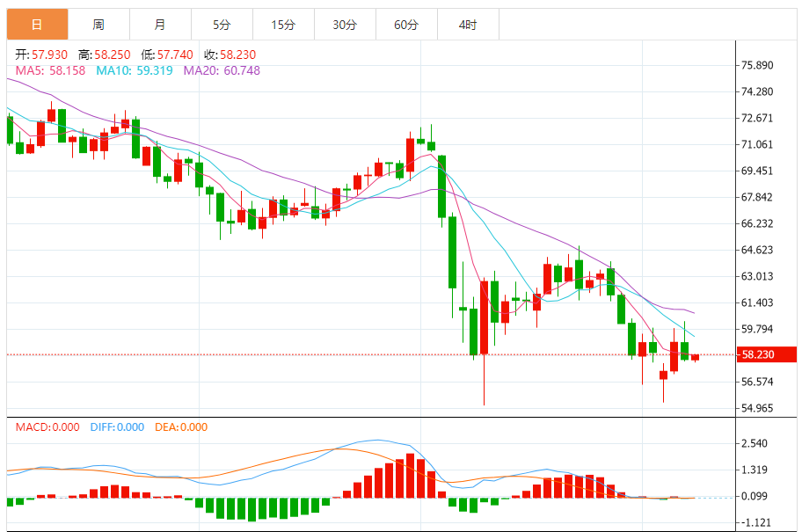
Task: Open the 60分 interval tab
Action: [406, 25]
